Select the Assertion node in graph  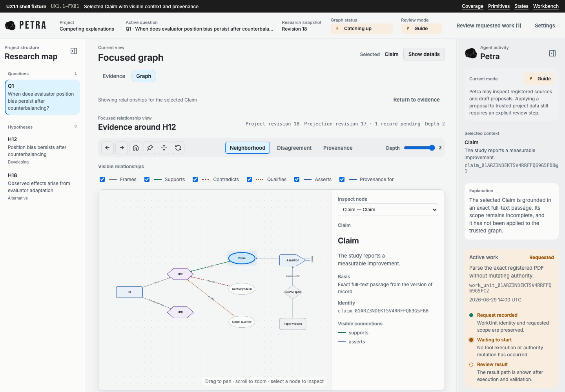(x=292, y=260)
